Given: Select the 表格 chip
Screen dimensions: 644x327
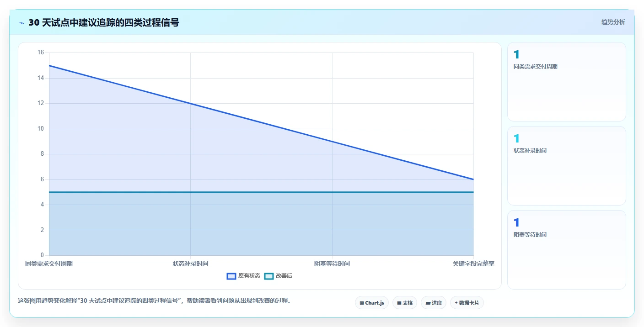Looking at the screenshot, I should [405, 303].
